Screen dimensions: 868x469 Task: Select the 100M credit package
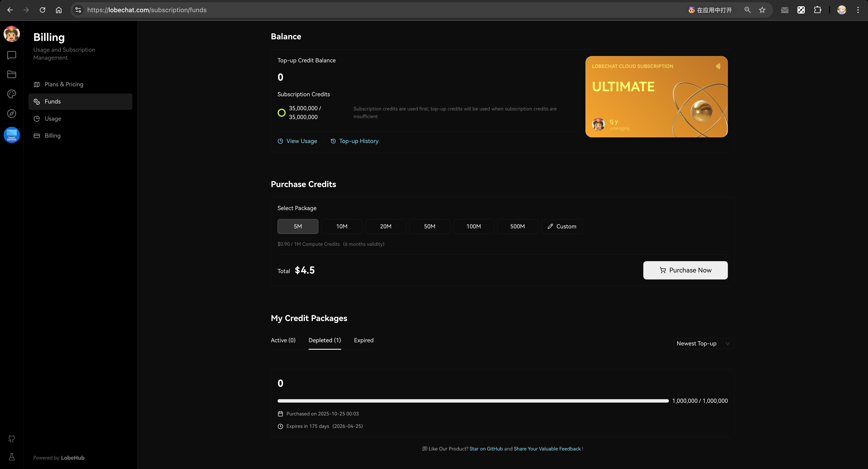(473, 226)
